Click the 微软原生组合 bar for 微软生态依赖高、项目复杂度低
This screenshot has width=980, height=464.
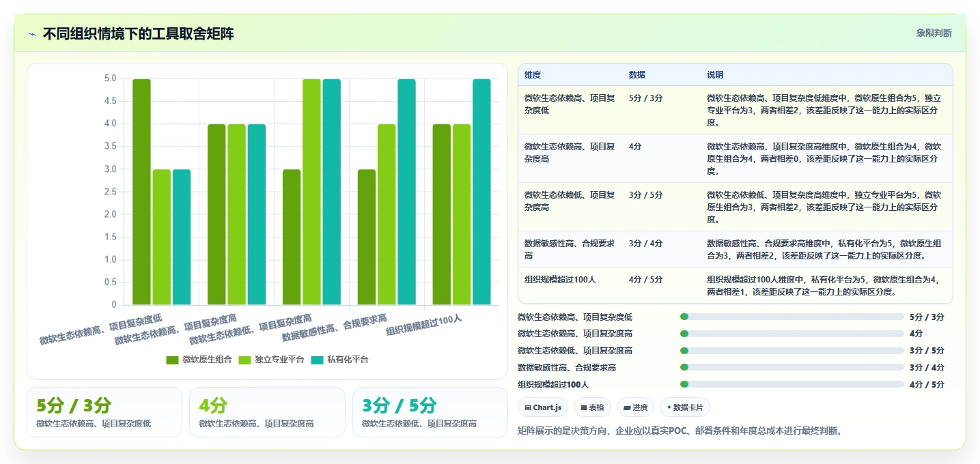(141, 192)
